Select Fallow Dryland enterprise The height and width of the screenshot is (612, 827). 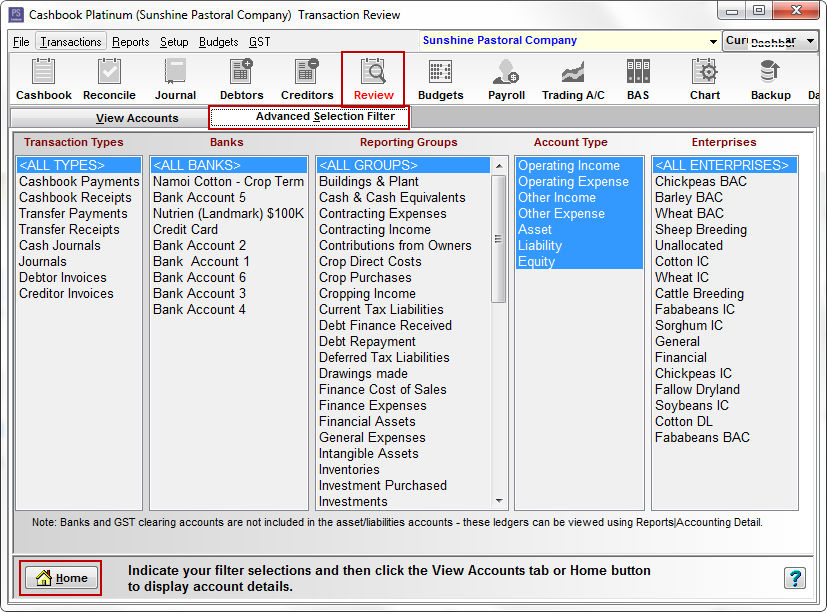click(x=725, y=389)
